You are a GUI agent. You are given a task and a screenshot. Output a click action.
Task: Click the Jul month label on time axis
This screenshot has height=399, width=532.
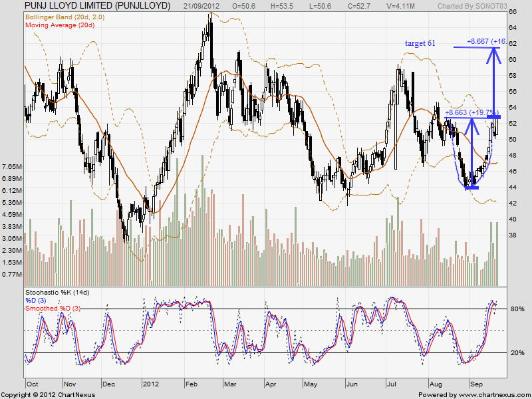tap(392, 384)
